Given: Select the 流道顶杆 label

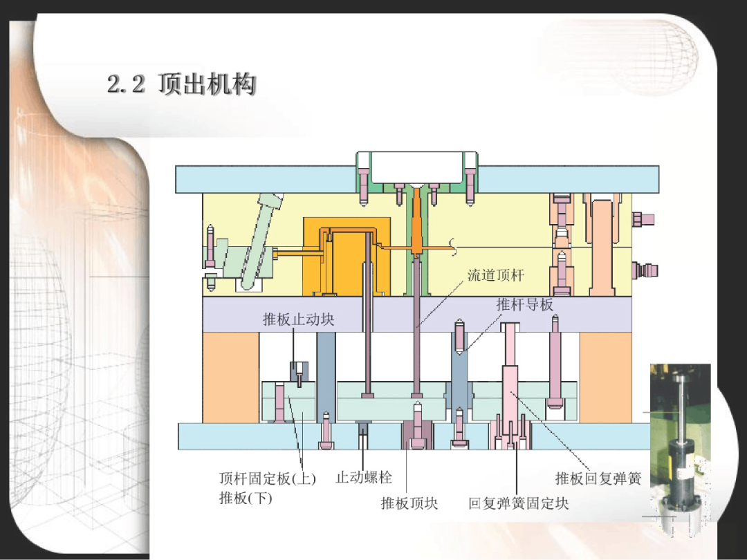Looking at the screenshot, I should click(495, 275).
